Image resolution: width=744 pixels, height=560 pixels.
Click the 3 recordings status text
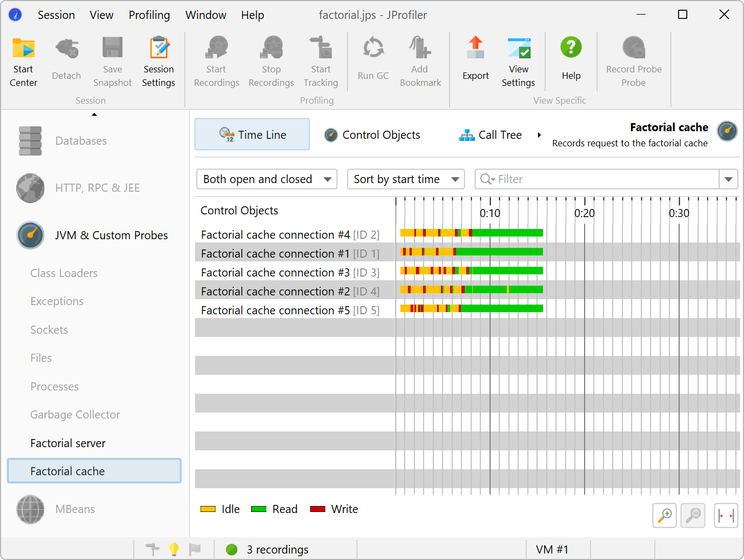[278, 550]
